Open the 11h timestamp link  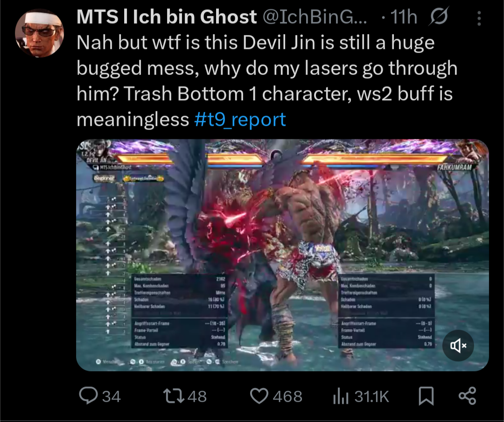pos(404,17)
